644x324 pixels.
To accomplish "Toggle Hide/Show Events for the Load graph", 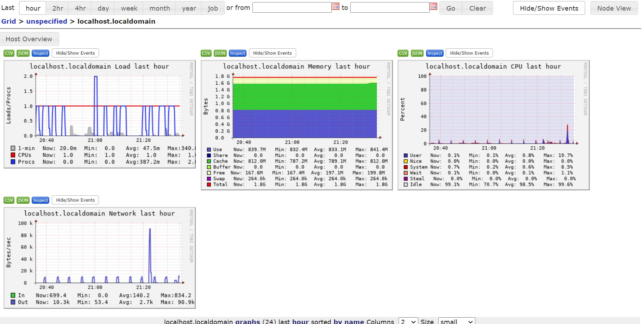I will 75,53.
